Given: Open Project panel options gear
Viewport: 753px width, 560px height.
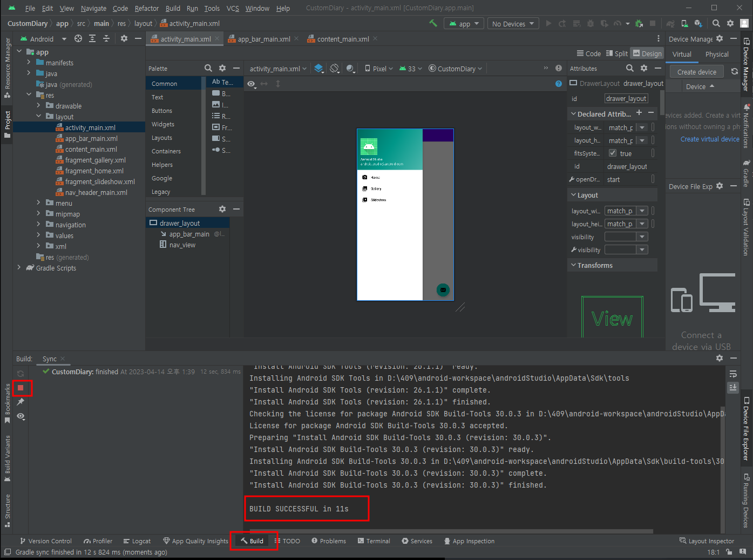Looking at the screenshot, I should pyautogui.click(x=124, y=38).
